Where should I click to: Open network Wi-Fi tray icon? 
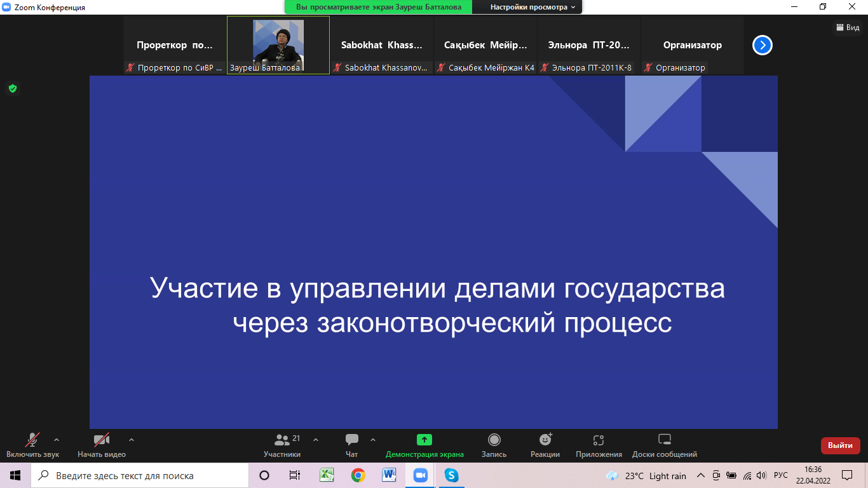click(747, 476)
